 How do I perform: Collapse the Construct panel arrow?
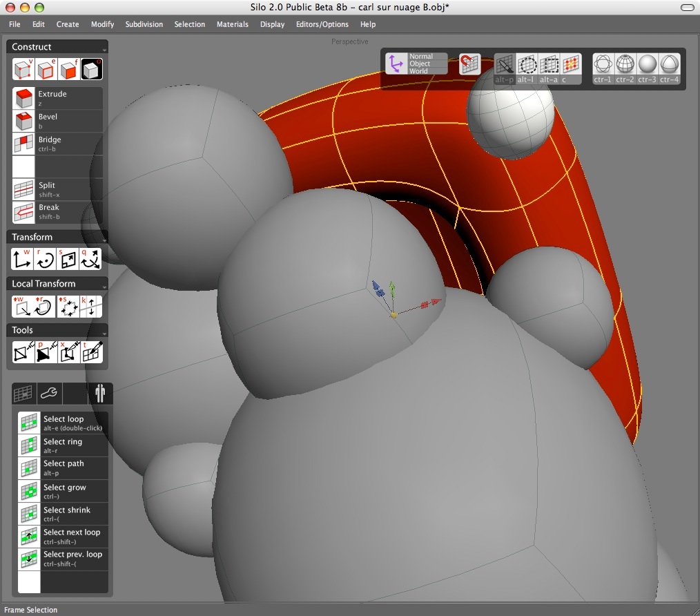pos(104,50)
